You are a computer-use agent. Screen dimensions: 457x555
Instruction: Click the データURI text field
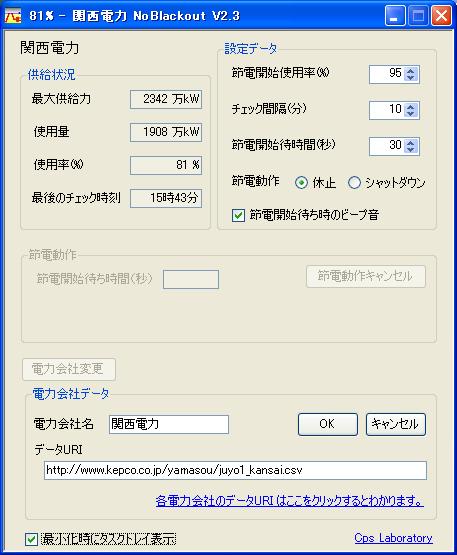(235, 470)
